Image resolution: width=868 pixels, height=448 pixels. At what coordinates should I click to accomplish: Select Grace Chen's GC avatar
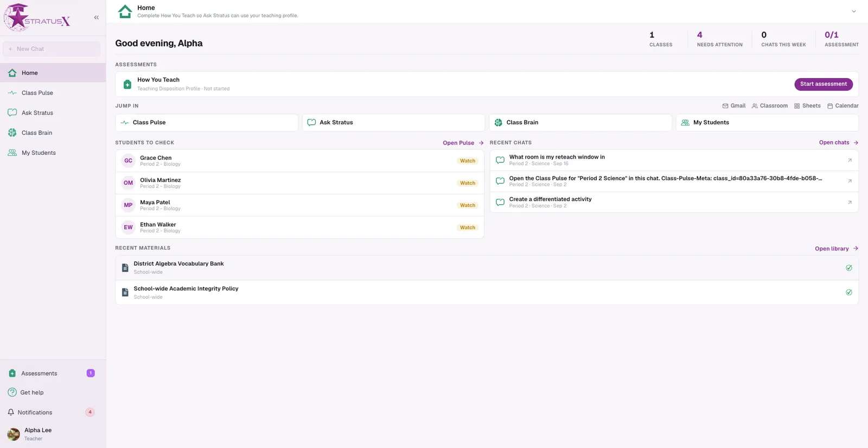click(128, 161)
